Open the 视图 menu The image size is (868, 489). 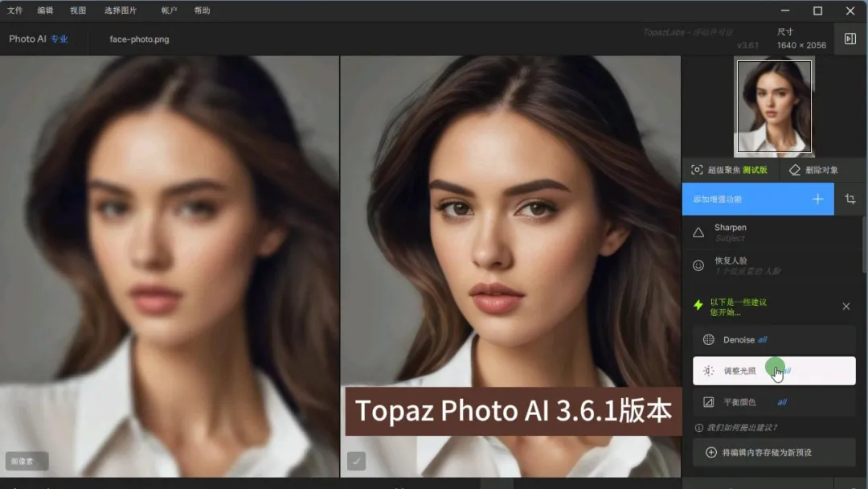pyautogui.click(x=78, y=10)
